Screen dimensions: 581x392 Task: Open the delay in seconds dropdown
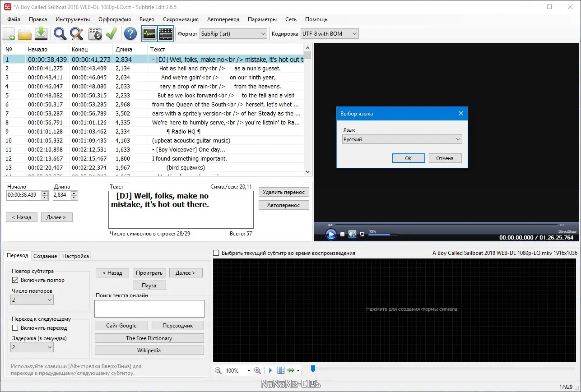(32, 347)
